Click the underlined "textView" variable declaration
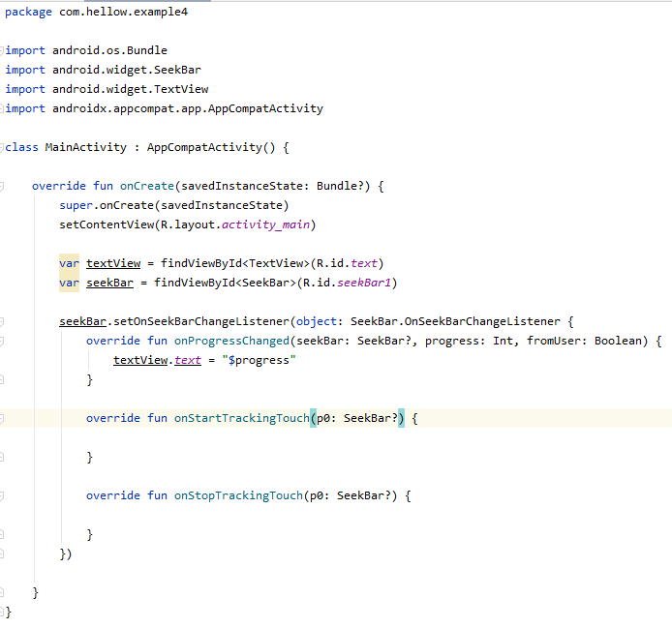Viewport: 672px width, 628px height. (113, 263)
